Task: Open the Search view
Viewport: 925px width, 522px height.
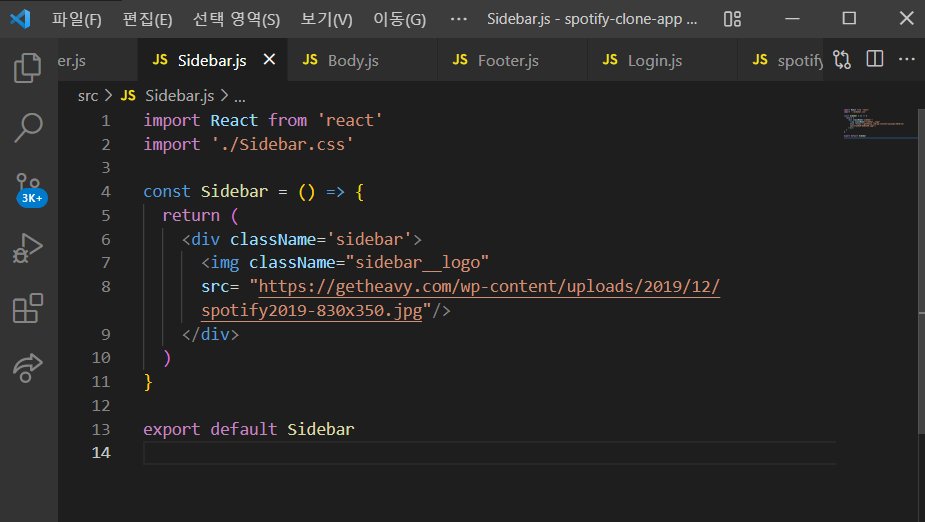Action: (28, 127)
